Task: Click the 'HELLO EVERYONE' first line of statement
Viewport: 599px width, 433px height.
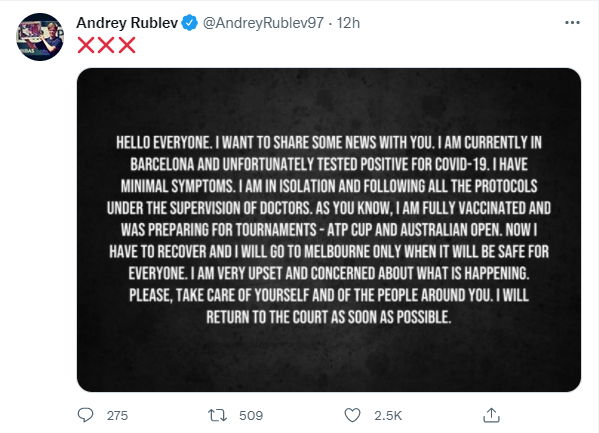Action: point(329,143)
